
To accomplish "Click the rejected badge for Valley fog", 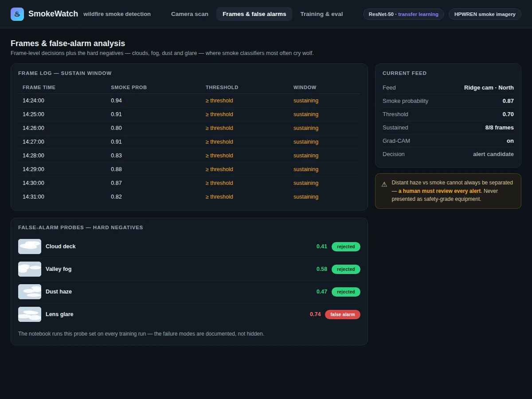I will pos(346,269).
